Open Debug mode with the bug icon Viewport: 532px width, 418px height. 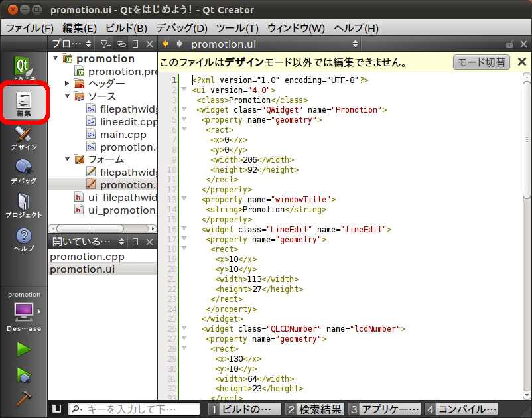[x=23, y=171]
